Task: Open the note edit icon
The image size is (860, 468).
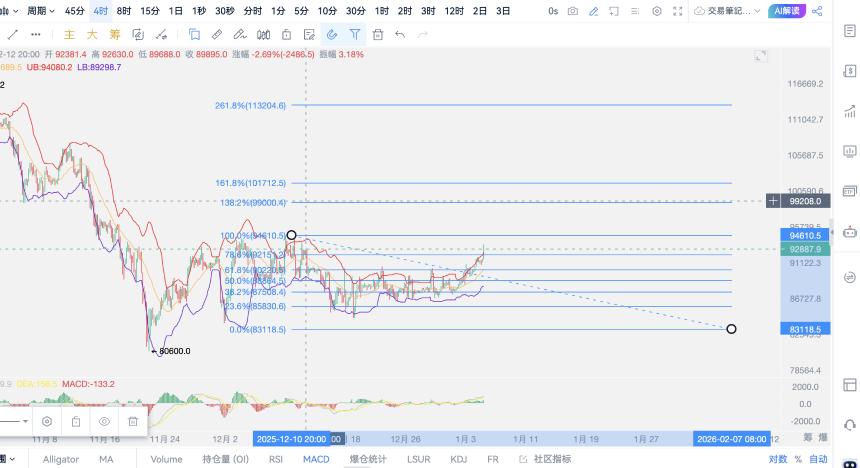Action: coord(309,35)
